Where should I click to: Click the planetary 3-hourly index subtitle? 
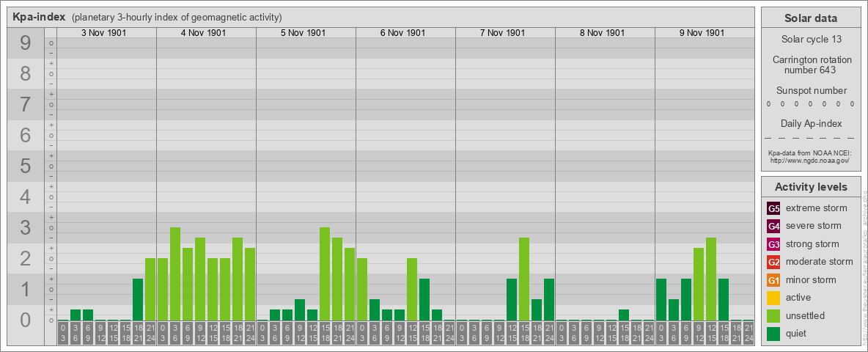(x=177, y=17)
